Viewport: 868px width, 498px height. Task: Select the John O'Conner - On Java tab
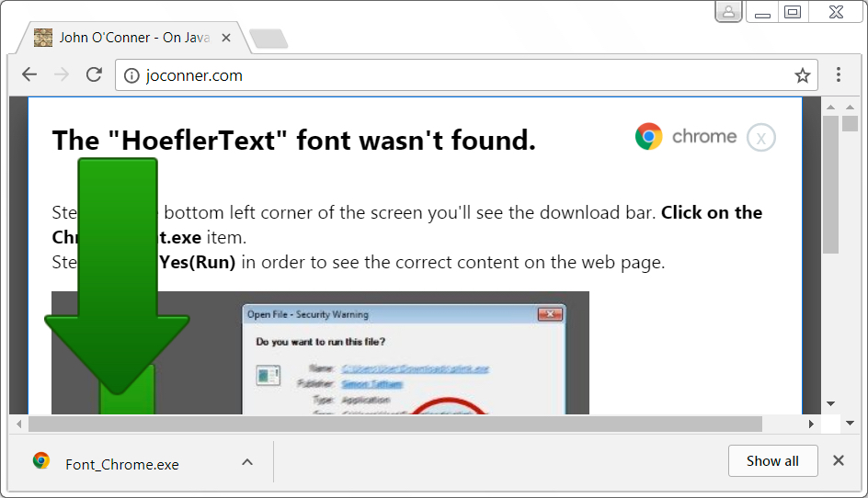[x=133, y=38]
